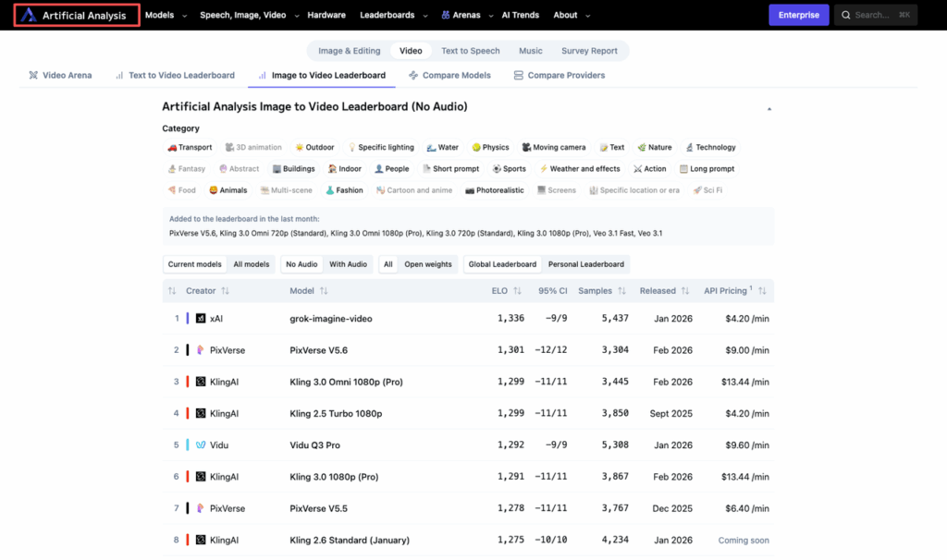The width and height of the screenshot is (947, 560).
Task: Click KlingAI logo in Kling 3.0 Omni row
Action: 201,382
